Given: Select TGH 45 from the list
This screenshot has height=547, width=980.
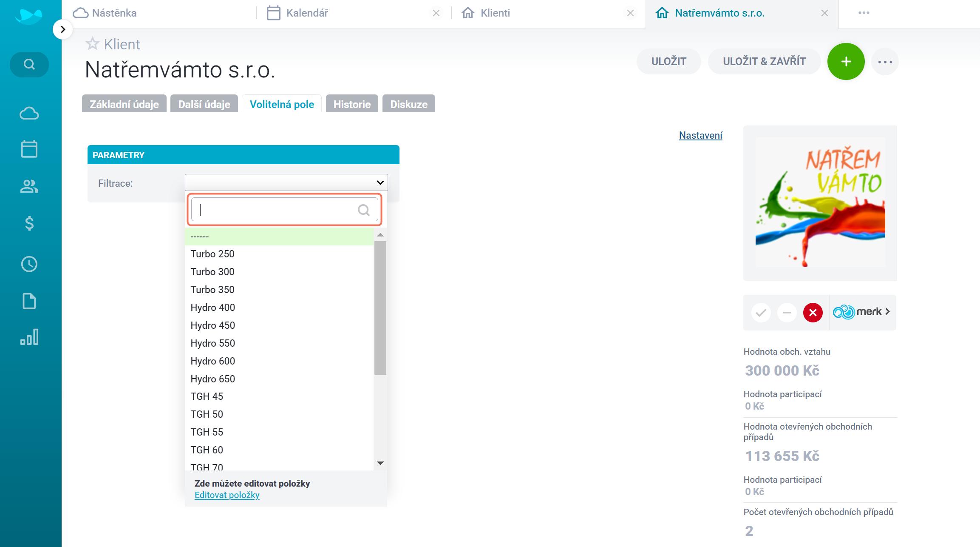Looking at the screenshot, I should tap(279, 396).
